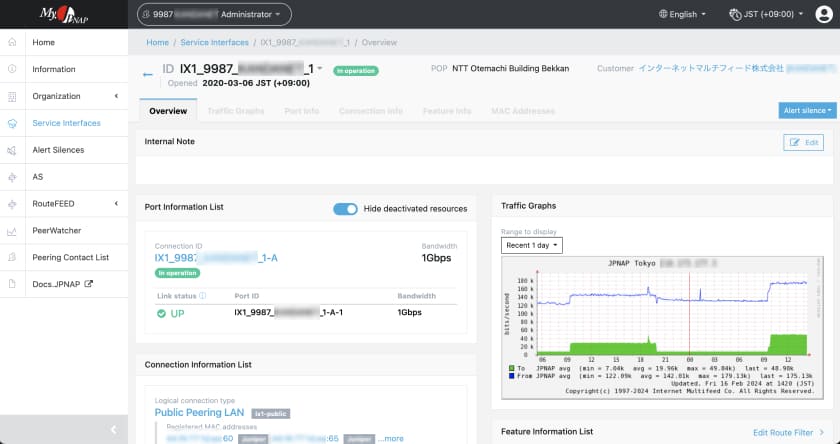840x444 pixels.
Task: Click the back arrow beside ID
Action: [x=148, y=74]
